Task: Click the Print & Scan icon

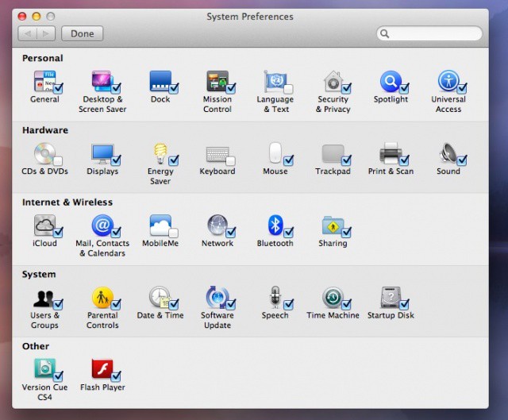Action: [x=389, y=154]
